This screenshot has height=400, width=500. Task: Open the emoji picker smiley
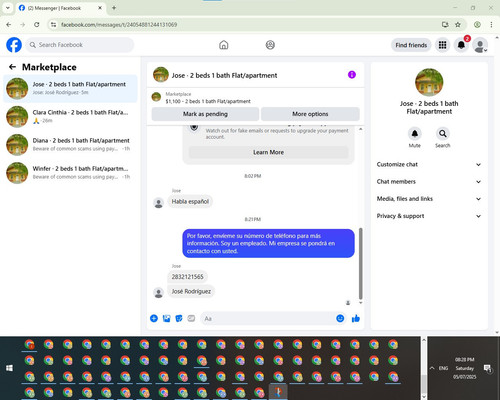click(x=340, y=318)
